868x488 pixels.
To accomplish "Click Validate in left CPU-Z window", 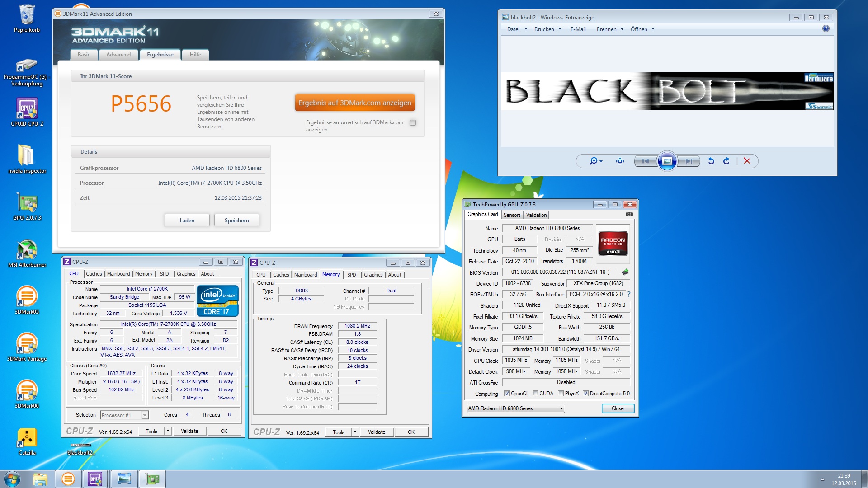I will point(189,431).
